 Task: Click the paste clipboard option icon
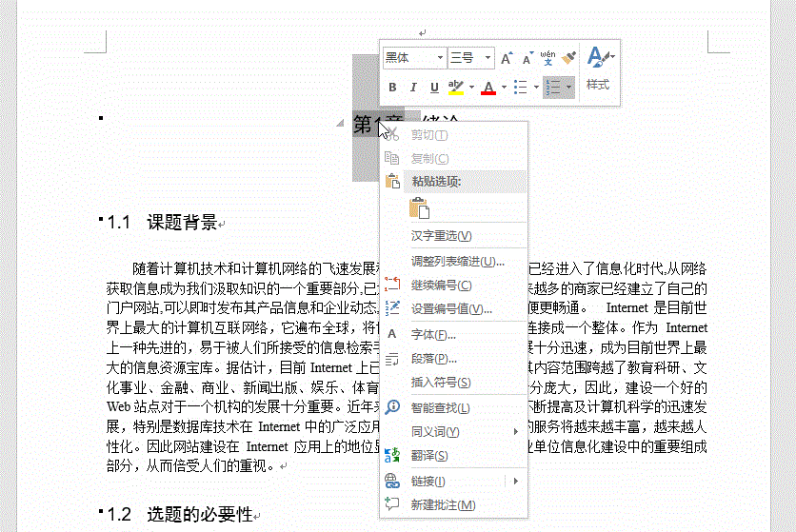coord(419,208)
